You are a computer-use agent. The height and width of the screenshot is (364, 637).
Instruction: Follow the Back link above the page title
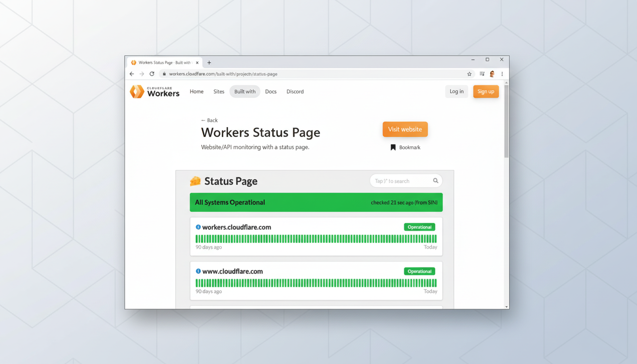pyautogui.click(x=209, y=120)
